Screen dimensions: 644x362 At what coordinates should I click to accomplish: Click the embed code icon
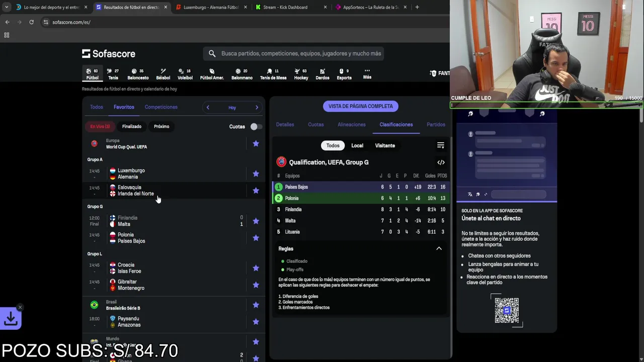[x=441, y=162]
